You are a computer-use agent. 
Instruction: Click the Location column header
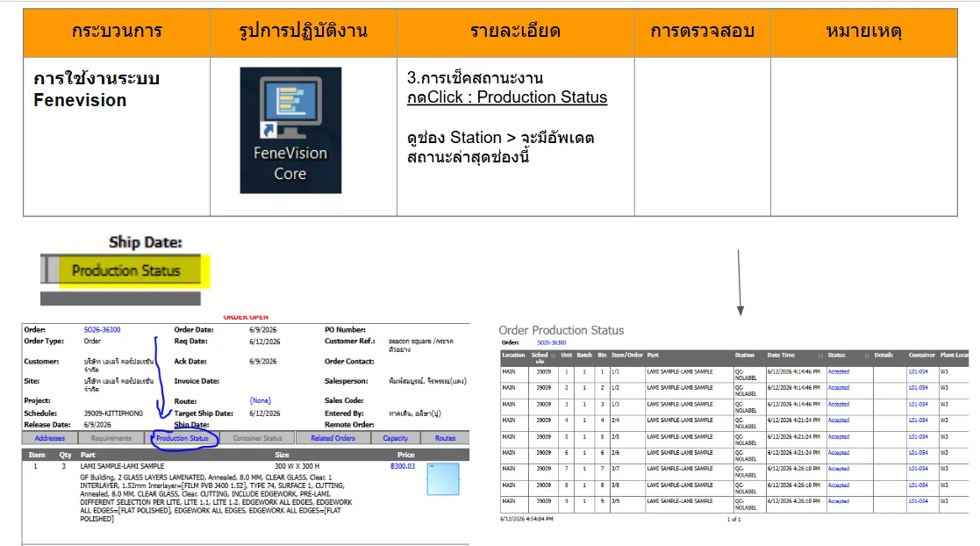(514, 356)
